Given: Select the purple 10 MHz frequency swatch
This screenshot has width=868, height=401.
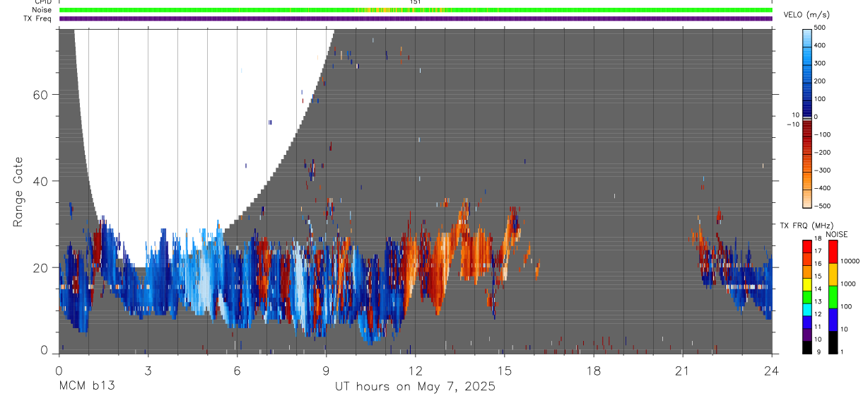Looking at the screenshot, I should click(x=807, y=335).
